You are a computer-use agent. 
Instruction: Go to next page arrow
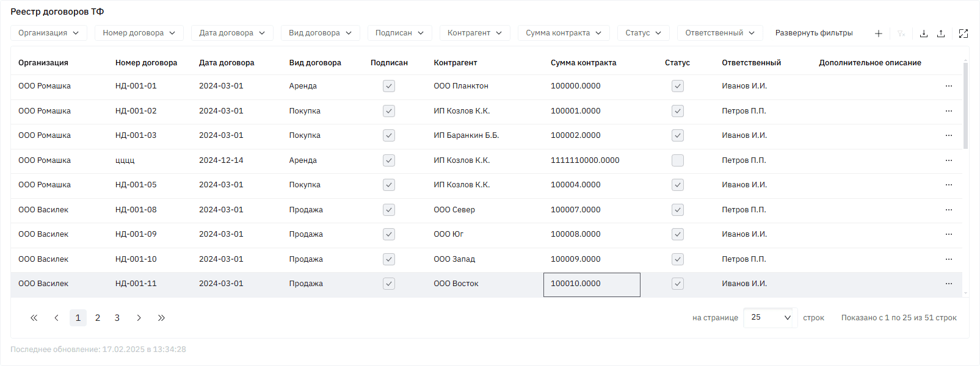[139, 318]
